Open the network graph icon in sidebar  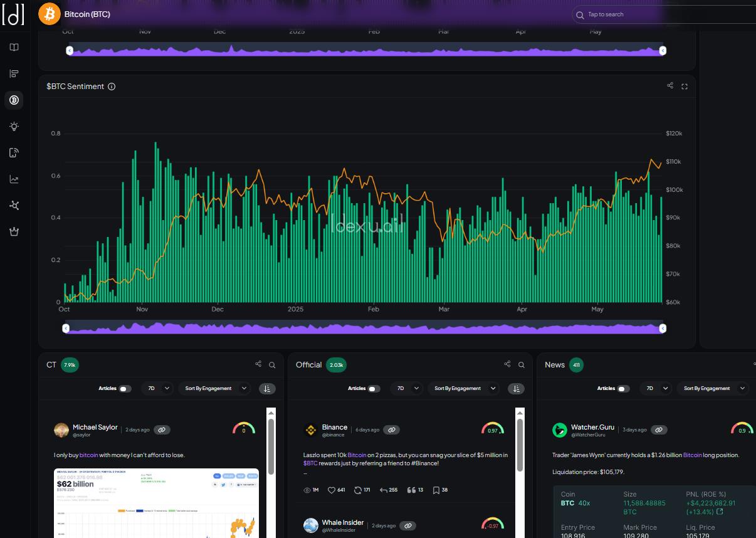coord(14,205)
